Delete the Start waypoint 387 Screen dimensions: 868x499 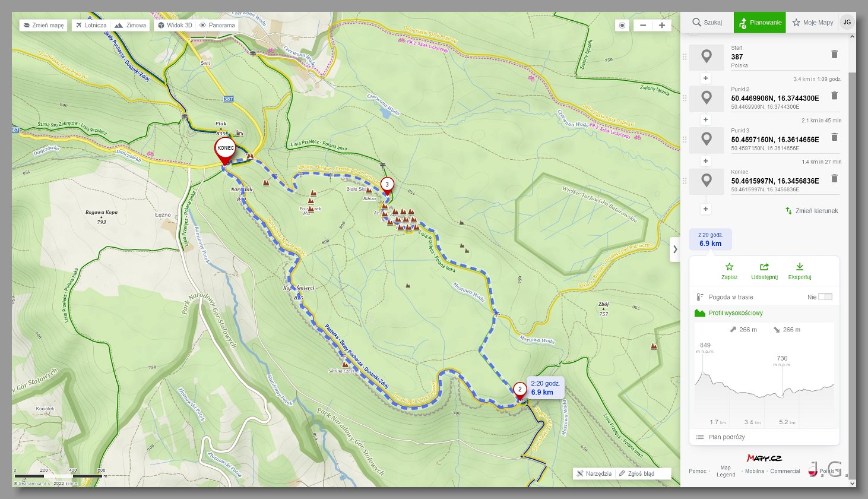[x=834, y=54]
